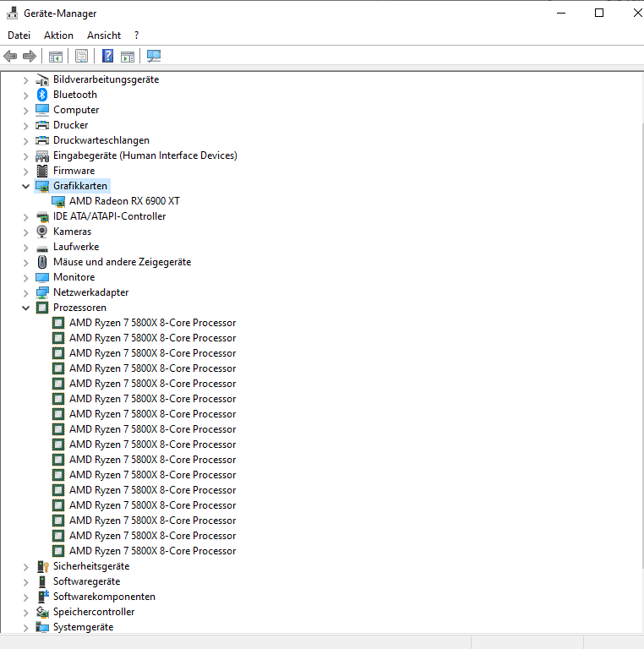Select the Softwarekomponenten label
The image size is (644, 649).
pyautogui.click(x=104, y=597)
